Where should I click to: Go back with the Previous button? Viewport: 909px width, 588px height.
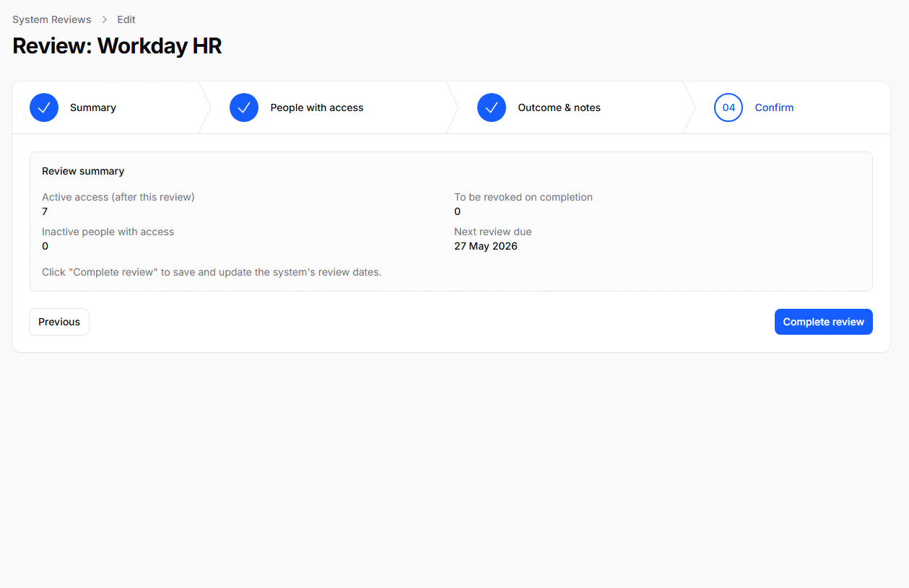click(x=59, y=322)
